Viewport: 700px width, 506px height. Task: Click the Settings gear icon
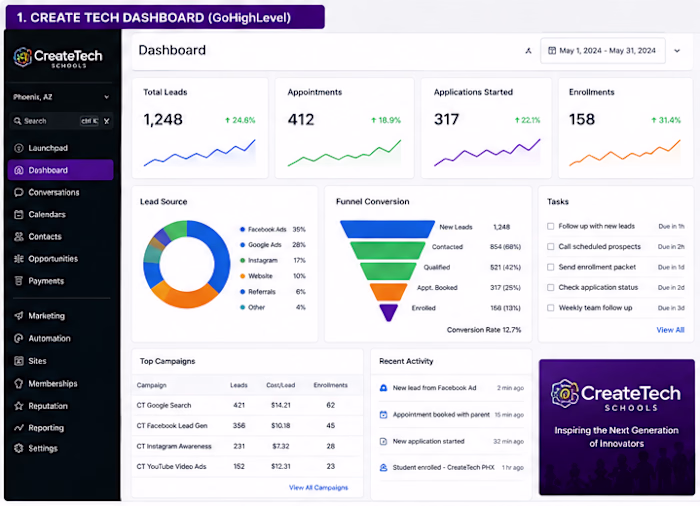click(19, 448)
